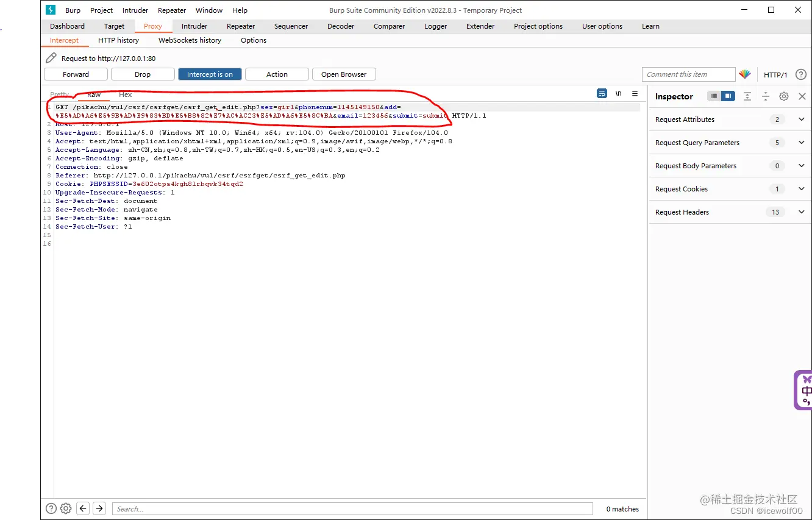This screenshot has width=812, height=520.
Task: Expand Request Headers section
Action: 730,212
